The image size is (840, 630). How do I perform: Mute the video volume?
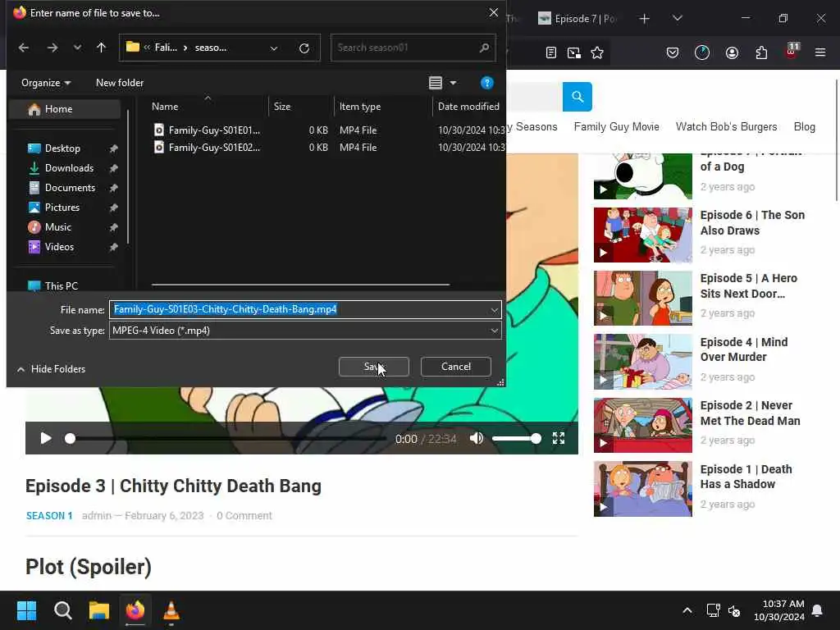pyautogui.click(x=477, y=439)
